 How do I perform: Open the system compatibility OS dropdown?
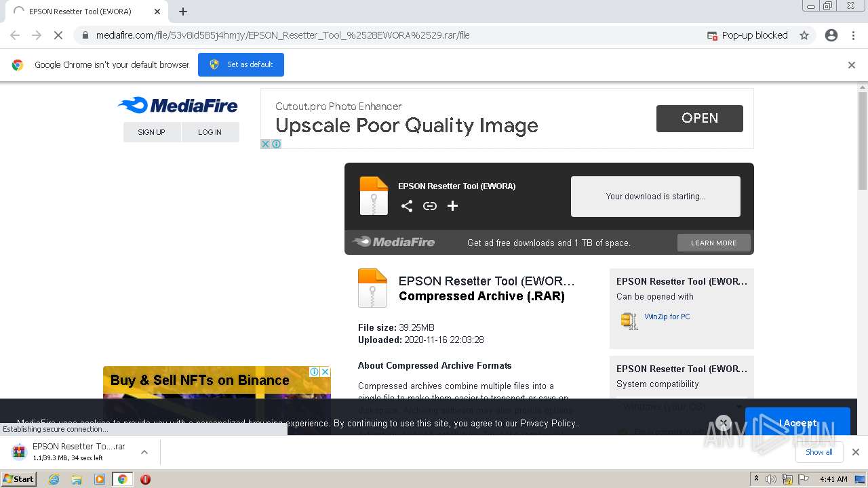click(x=682, y=406)
